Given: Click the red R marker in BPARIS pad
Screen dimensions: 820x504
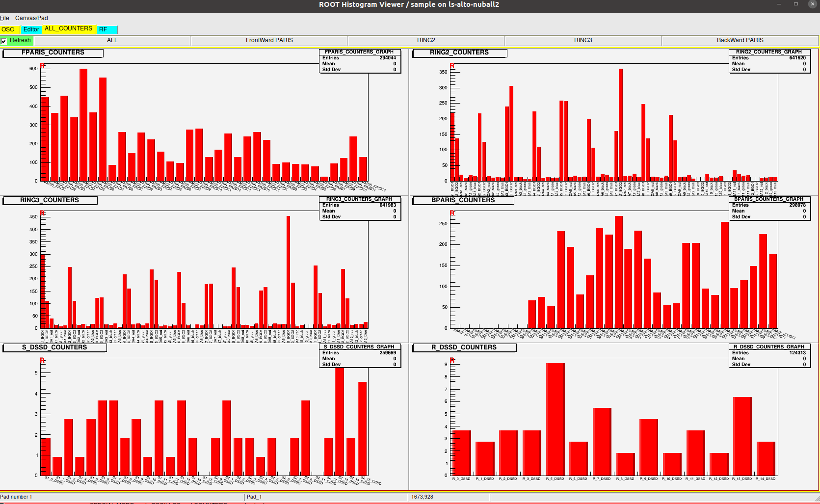Looking at the screenshot, I should click(452, 213).
